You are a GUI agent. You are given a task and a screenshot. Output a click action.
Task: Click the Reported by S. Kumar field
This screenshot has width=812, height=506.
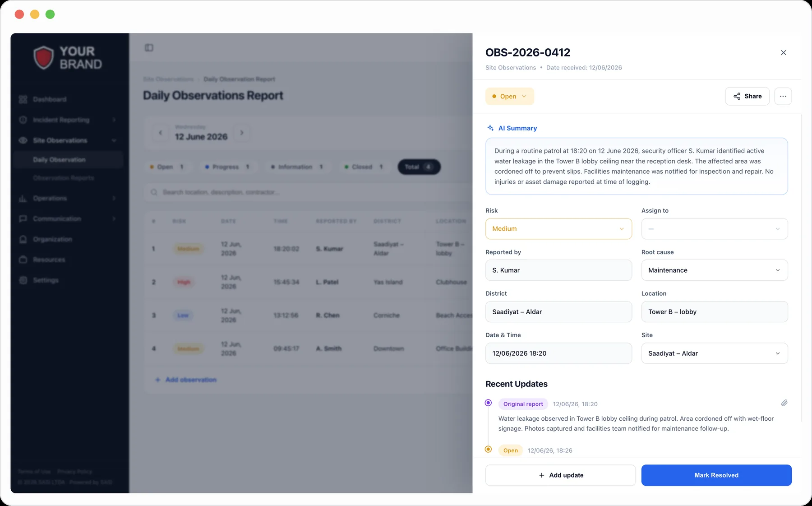click(x=558, y=270)
